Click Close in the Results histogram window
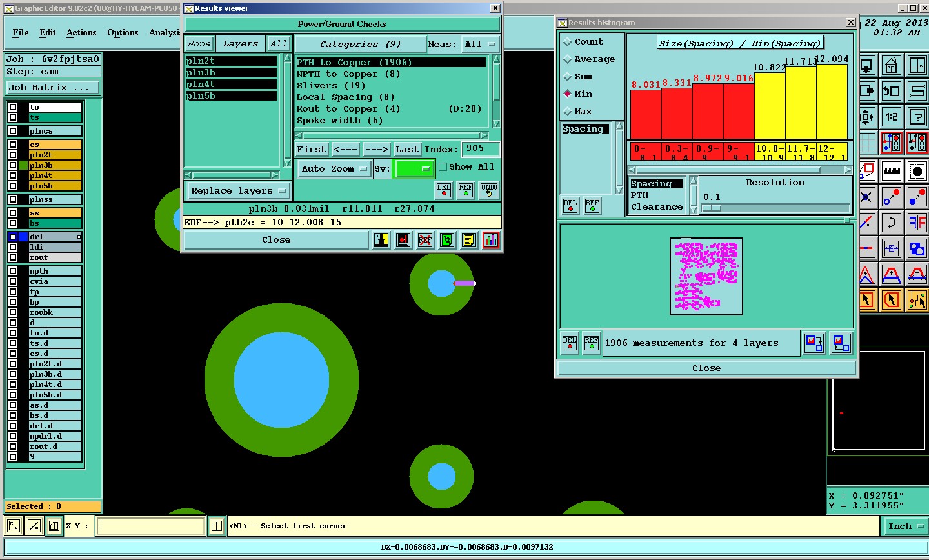929x560 pixels. coord(706,368)
